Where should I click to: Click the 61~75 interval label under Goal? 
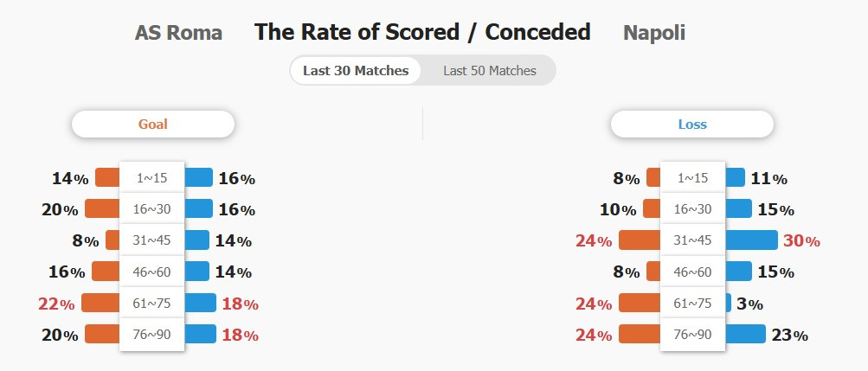click(151, 303)
